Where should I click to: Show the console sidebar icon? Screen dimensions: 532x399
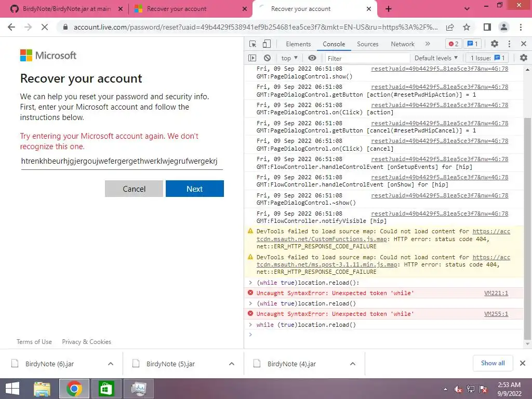point(252,58)
